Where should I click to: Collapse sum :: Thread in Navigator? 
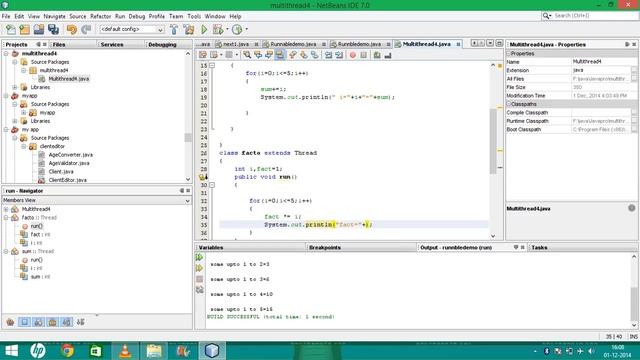click(x=6, y=251)
